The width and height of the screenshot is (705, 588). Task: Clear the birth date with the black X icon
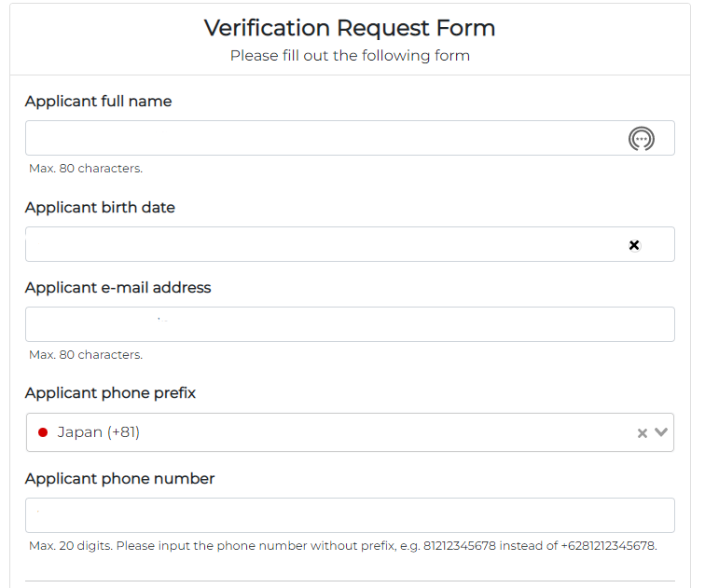[x=634, y=245]
